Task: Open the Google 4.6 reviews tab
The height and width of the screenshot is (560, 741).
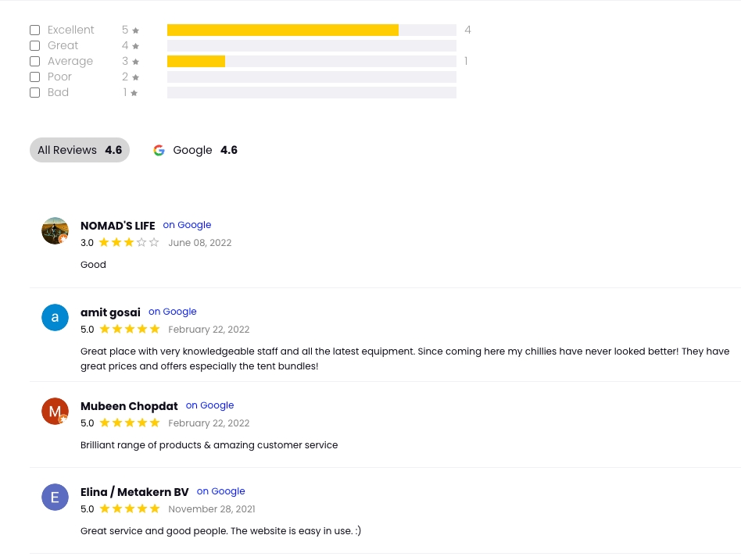Action: tap(195, 150)
